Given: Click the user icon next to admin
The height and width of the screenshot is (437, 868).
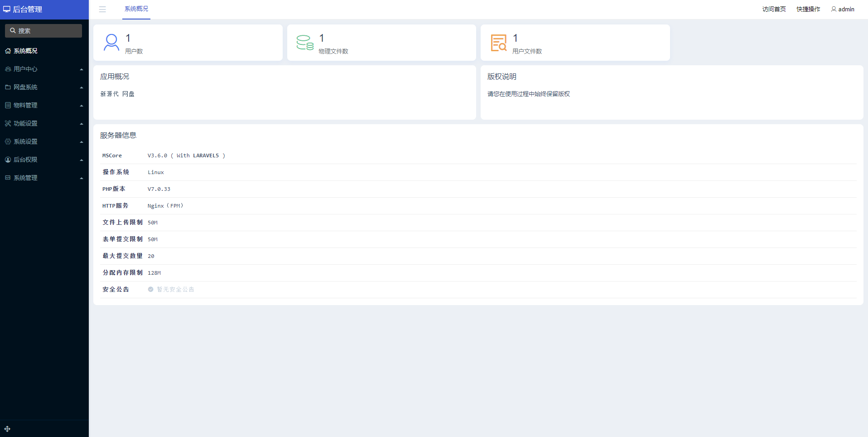Looking at the screenshot, I should pos(834,9).
